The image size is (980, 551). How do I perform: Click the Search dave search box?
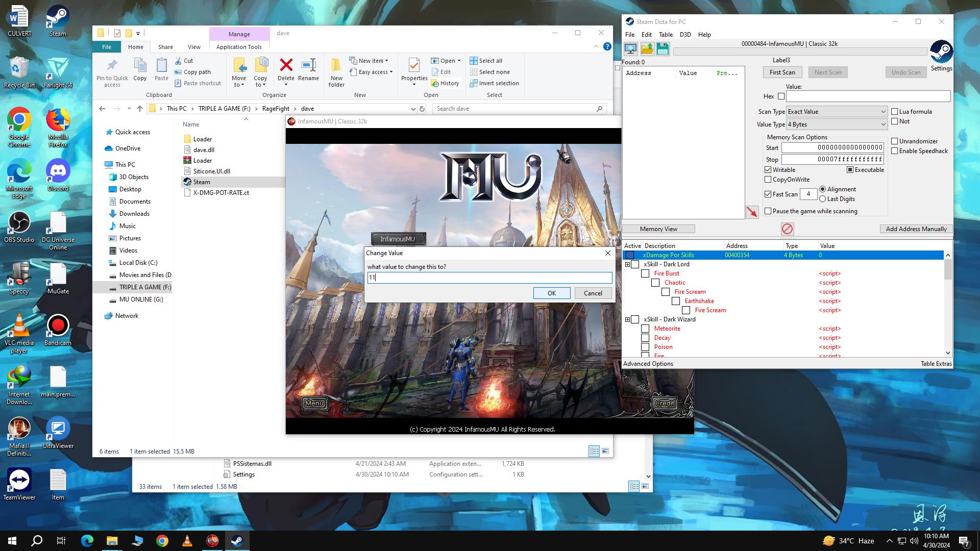(x=520, y=109)
